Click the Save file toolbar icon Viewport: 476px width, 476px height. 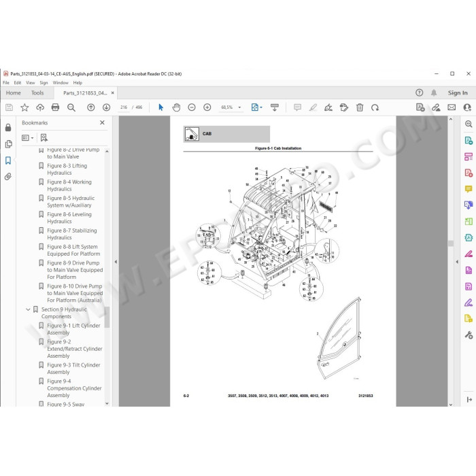coord(9,107)
